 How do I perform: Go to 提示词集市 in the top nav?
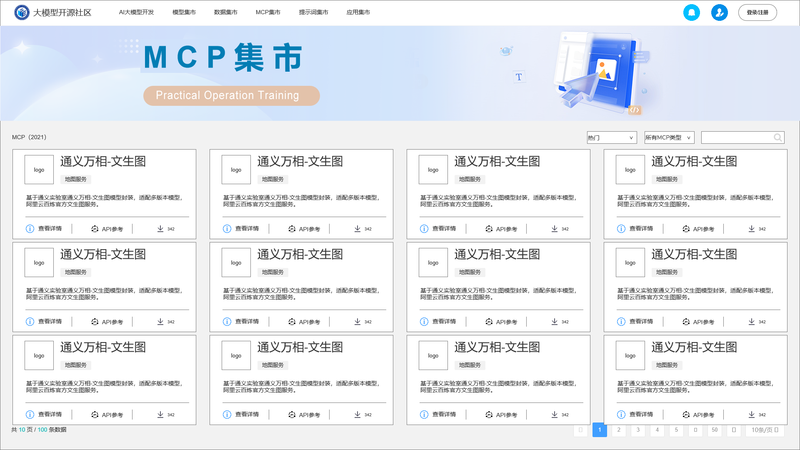tap(313, 12)
